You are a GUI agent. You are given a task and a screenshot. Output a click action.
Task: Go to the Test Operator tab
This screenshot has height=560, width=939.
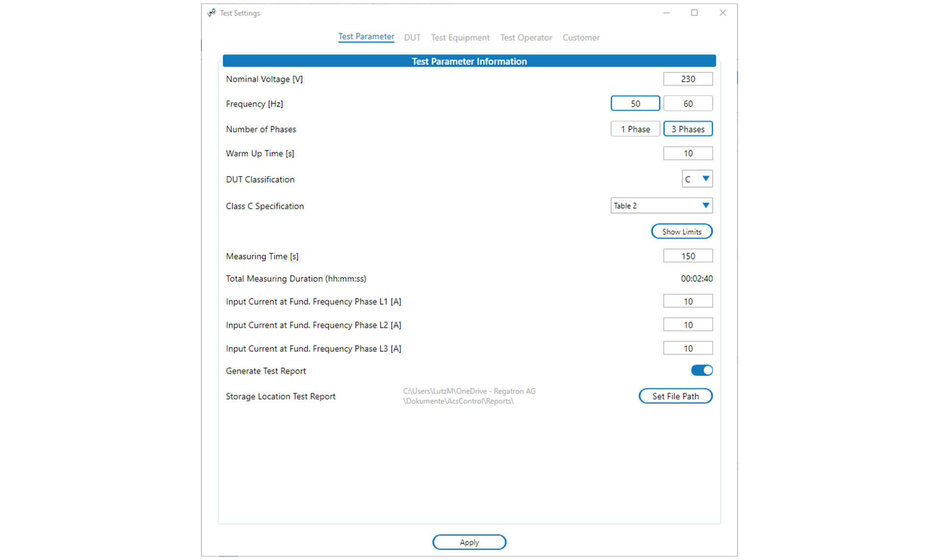(x=526, y=38)
